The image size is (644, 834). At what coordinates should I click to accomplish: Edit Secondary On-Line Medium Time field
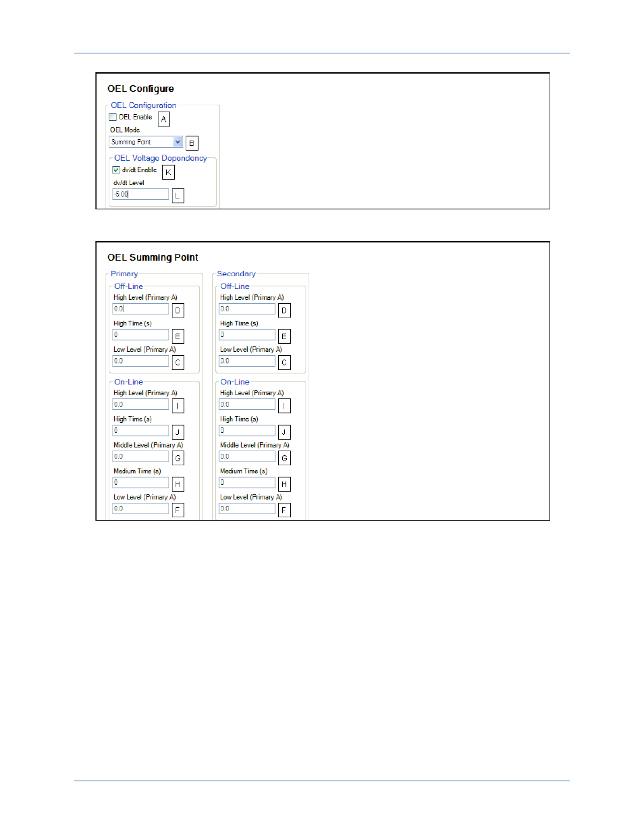[x=247, y=483]
